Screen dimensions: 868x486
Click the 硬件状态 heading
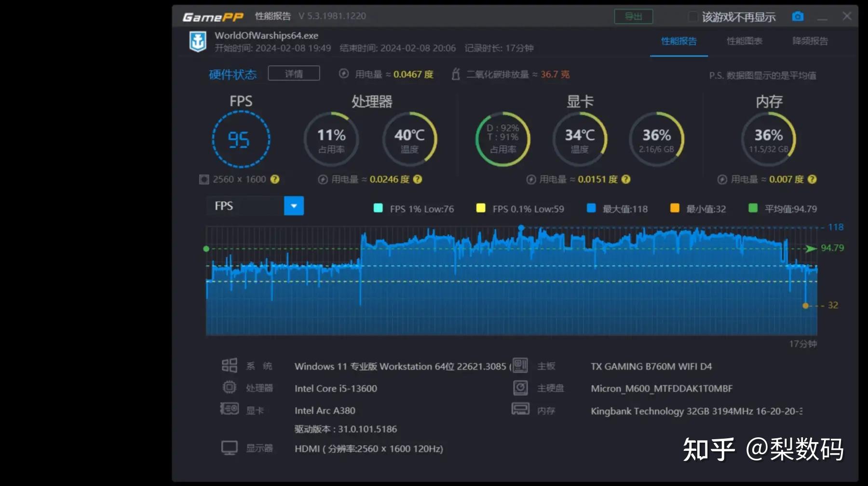coord(232,74)
